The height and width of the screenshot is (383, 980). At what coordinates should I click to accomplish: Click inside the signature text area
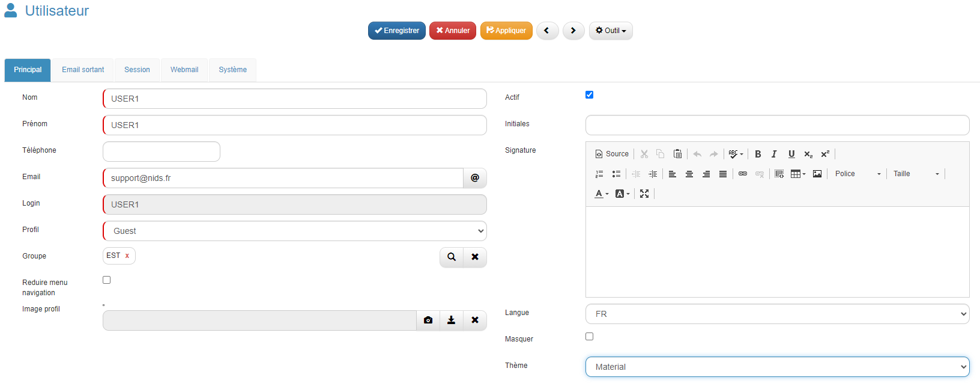point(778,252)
